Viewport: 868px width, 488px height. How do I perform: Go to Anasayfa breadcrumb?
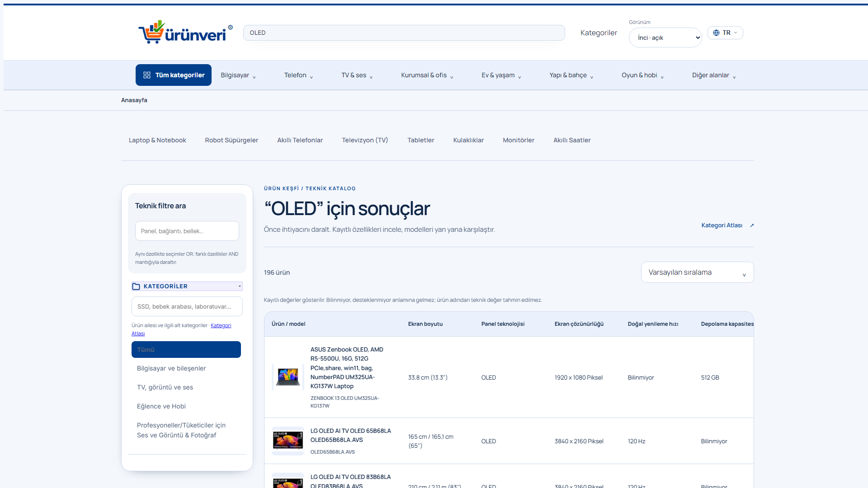134,100
